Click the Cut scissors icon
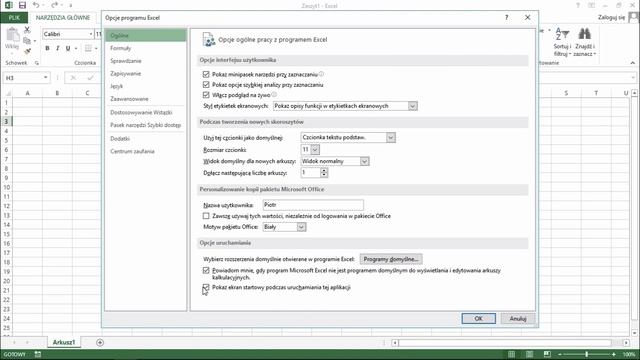This screenshot has height=360, width=640. point(27,30)
